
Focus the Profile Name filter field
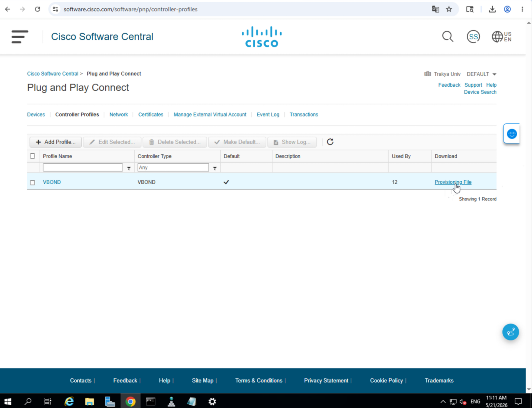click(x=83, y=167)
